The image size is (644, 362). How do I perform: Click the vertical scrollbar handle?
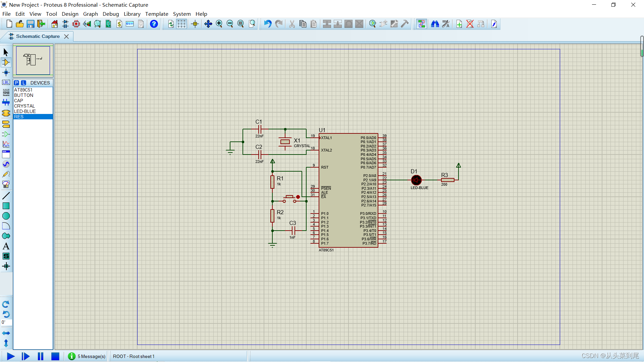pyautogui.click(x=642, y=46)
